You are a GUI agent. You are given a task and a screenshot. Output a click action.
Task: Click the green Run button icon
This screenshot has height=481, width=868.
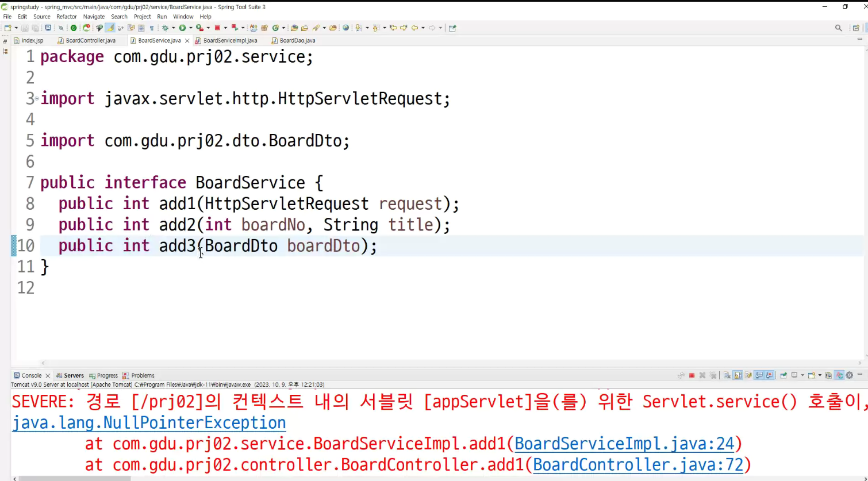click(182, 28)
